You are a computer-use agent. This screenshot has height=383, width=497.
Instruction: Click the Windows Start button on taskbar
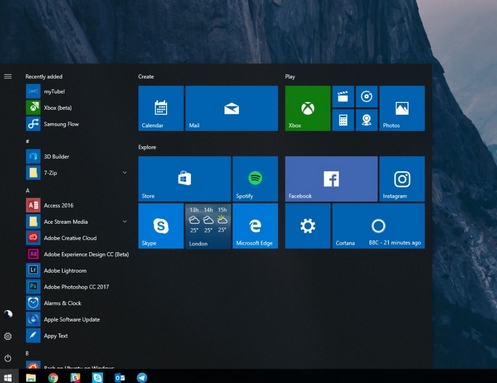8,377
